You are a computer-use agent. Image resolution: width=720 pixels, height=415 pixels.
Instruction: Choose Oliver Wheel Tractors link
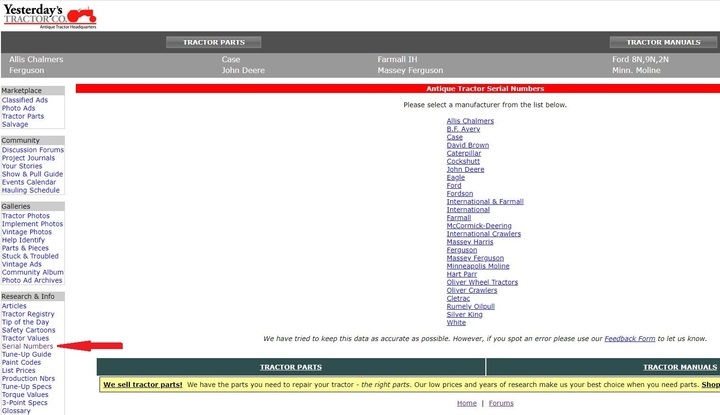pyautogui.click(x=482, y=282)
